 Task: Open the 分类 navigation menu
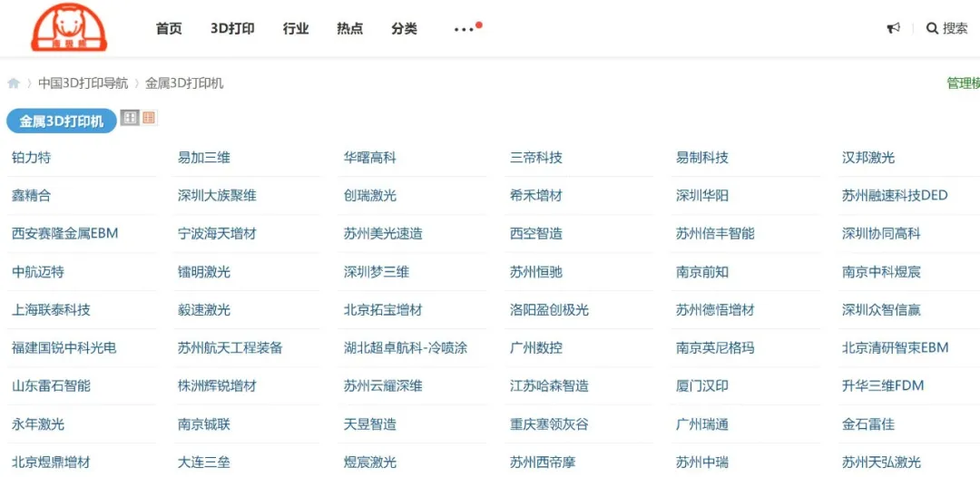404,28
